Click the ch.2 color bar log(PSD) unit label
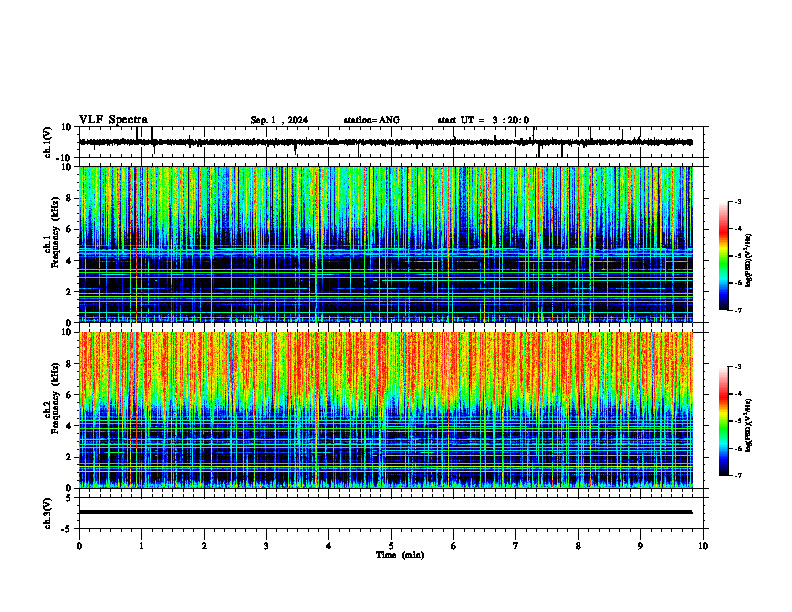 [x=749, y=425]
